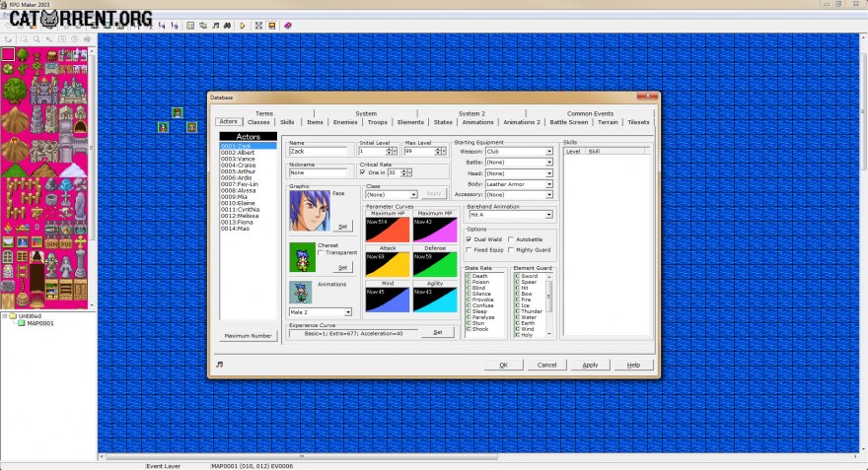Pick the brown mountain tile
868x470 pixels.
[x=15, y=119]
